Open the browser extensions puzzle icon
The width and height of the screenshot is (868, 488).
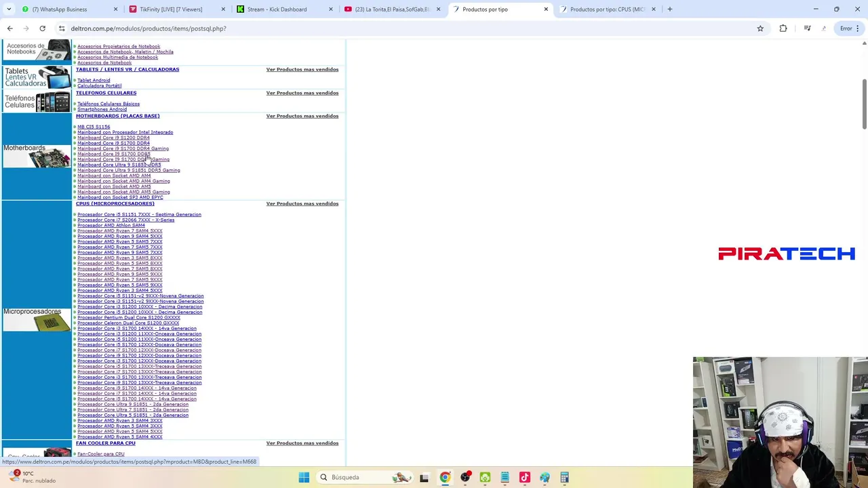(783, 28)
